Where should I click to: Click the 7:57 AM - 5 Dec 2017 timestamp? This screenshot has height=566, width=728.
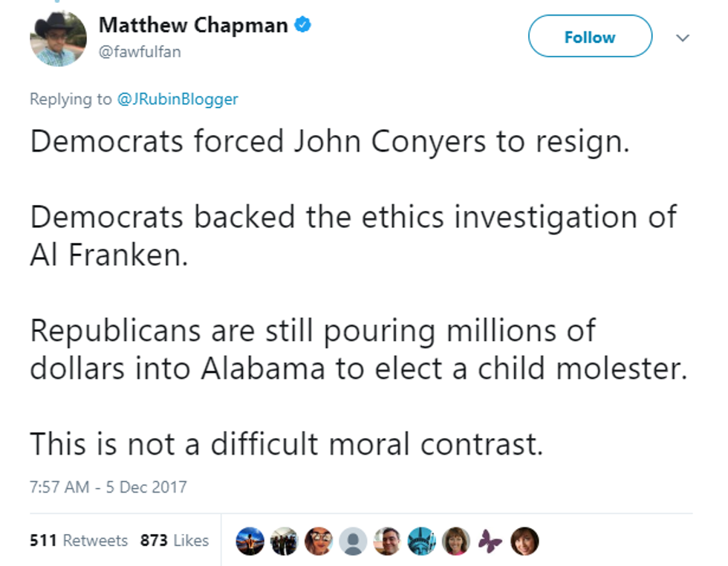coord(108,487)
